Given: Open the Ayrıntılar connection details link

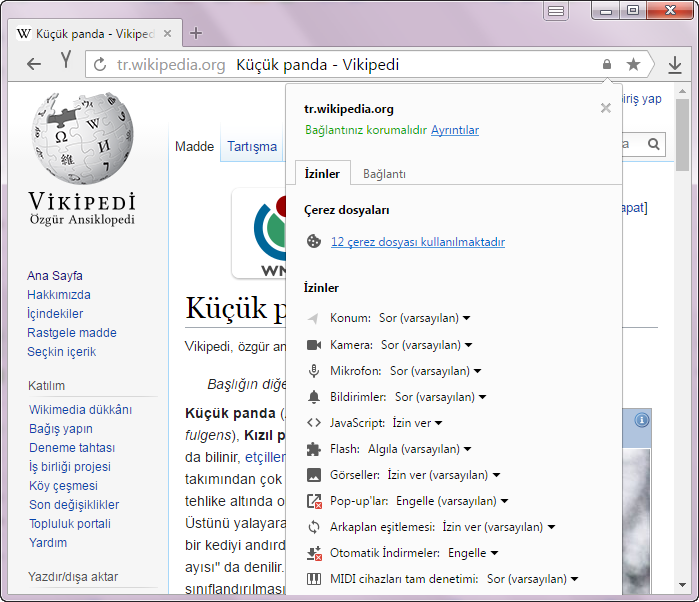Looking at the screenshot, I should 455,130.
